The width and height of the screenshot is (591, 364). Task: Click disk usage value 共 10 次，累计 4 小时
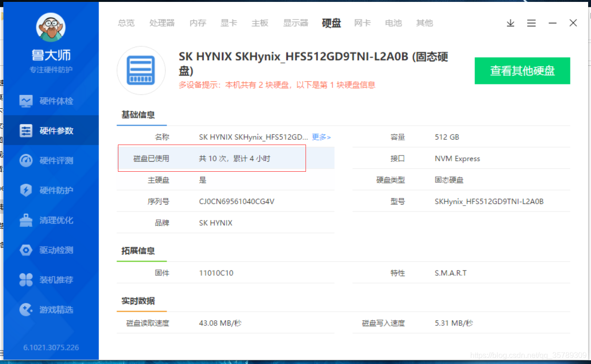click(234, 158)
